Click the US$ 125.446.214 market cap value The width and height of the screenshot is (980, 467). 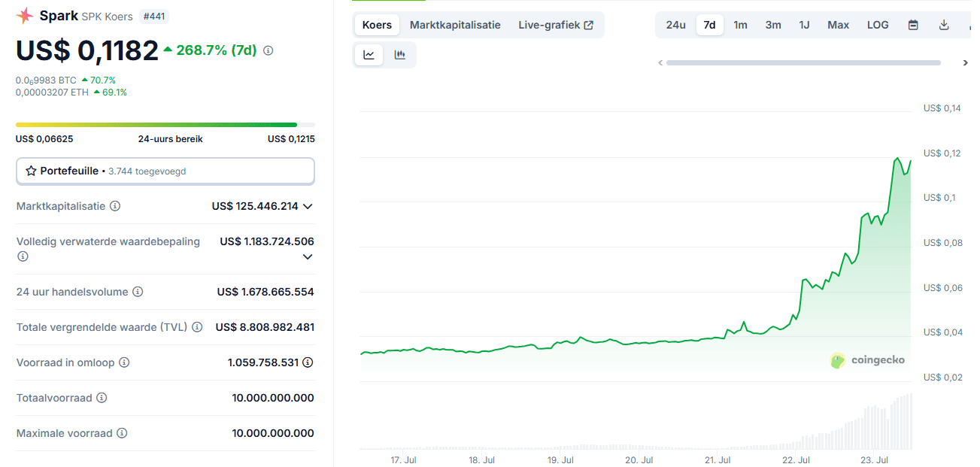pyautogui.click(x=255, y=206)
